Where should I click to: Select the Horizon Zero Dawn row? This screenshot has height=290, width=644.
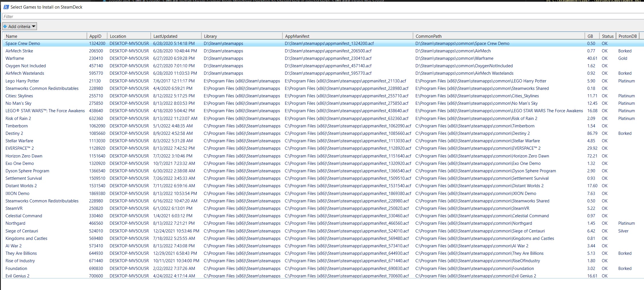click(323, 156)
